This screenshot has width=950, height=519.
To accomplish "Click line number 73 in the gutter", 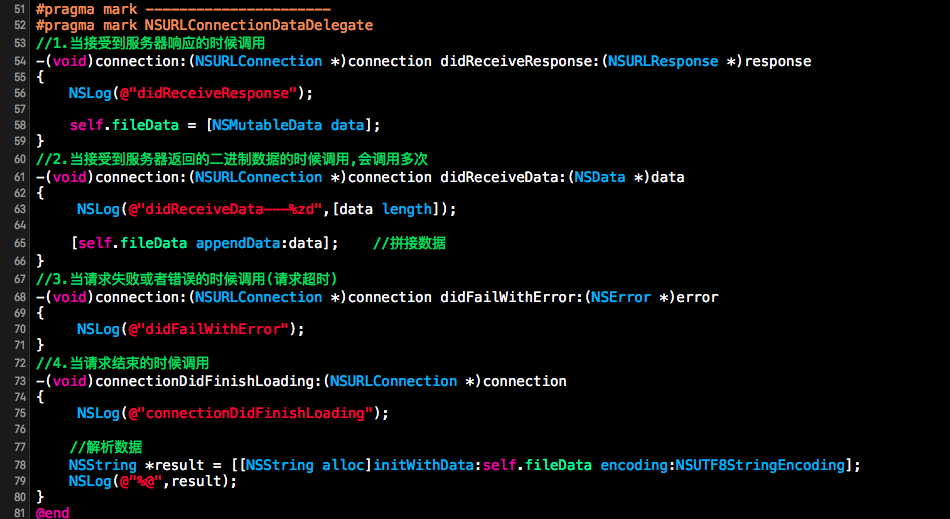I will click(19, 381).
